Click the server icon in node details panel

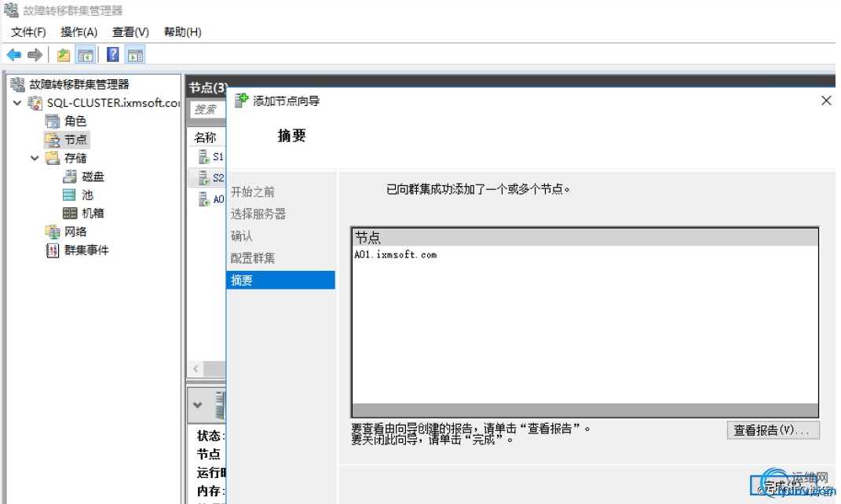click(220, 405)
